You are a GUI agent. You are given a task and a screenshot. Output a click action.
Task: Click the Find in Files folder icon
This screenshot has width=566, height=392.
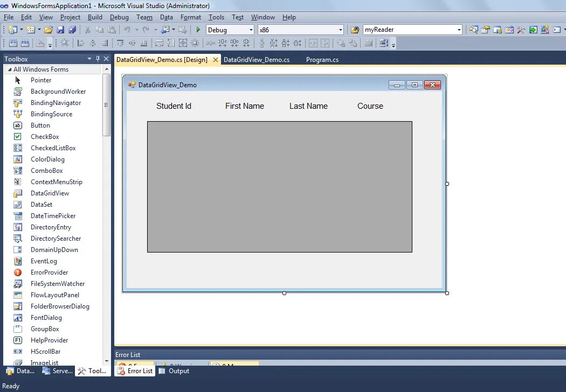coord(355,30)
